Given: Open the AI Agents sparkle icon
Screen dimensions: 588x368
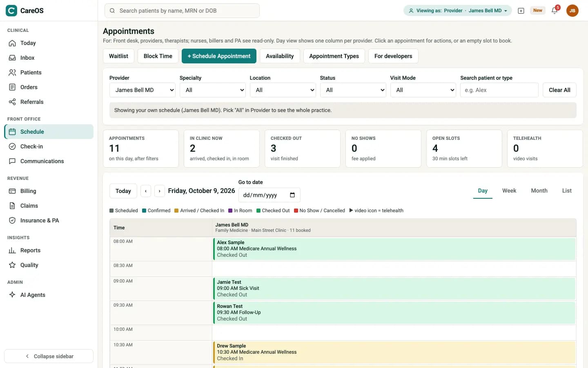Looking at the screenshot, I should [12, 295].
